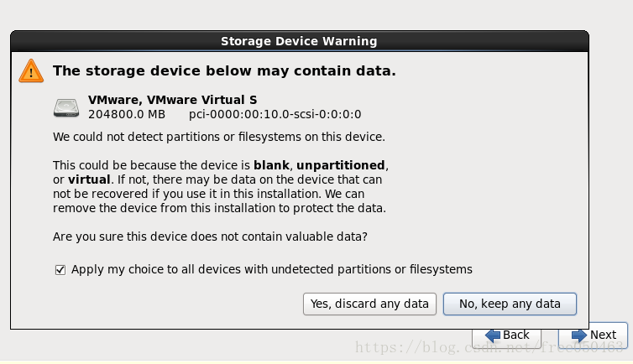Click the 'Are you sure' question text
This screenshot has width=633, height=364.
click(x=210, y=237)
